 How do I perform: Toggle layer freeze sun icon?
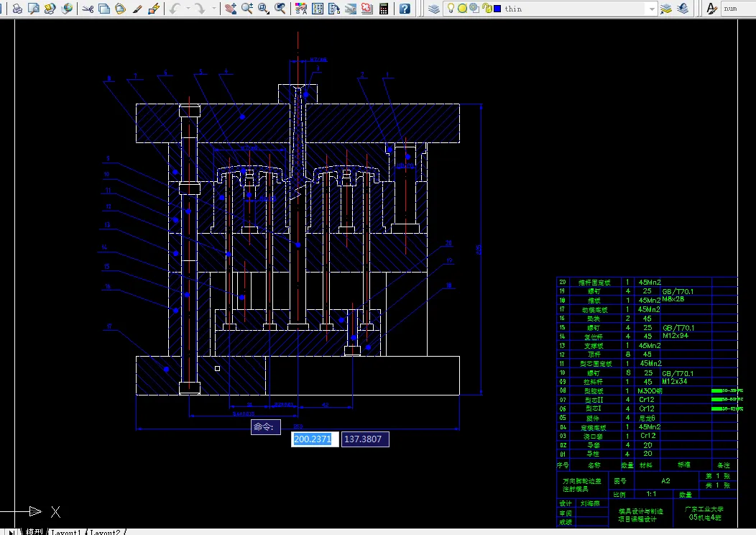[462, 9]
